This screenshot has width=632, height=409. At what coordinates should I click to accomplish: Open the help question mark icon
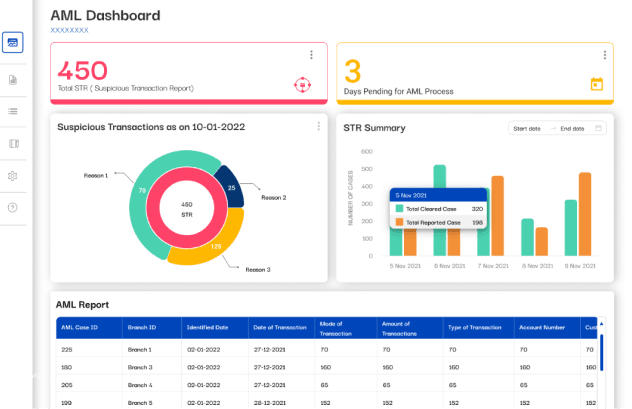pyautogui.click(x=13, y=208)
